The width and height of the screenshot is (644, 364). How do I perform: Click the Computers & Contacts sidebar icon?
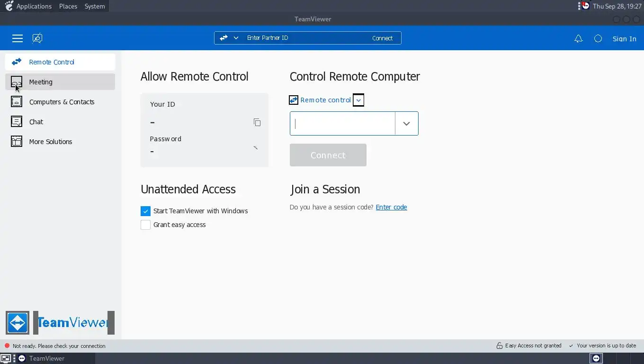tap(17, 102)
